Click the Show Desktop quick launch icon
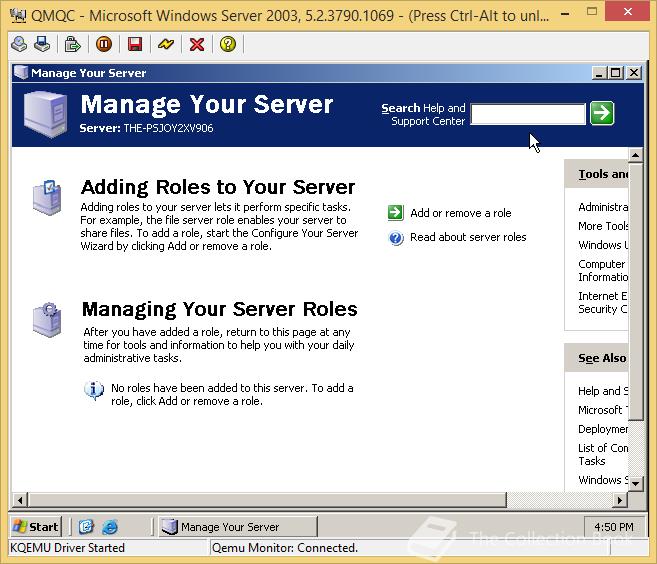The height and width of the screenshot is (564, 657). pos(86,527)
